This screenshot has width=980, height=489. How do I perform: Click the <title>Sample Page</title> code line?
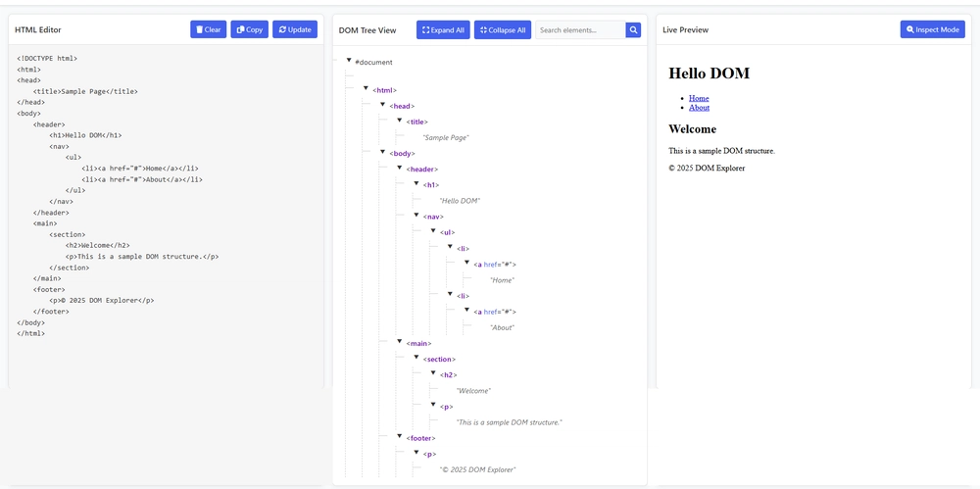[x=85, y=91]
